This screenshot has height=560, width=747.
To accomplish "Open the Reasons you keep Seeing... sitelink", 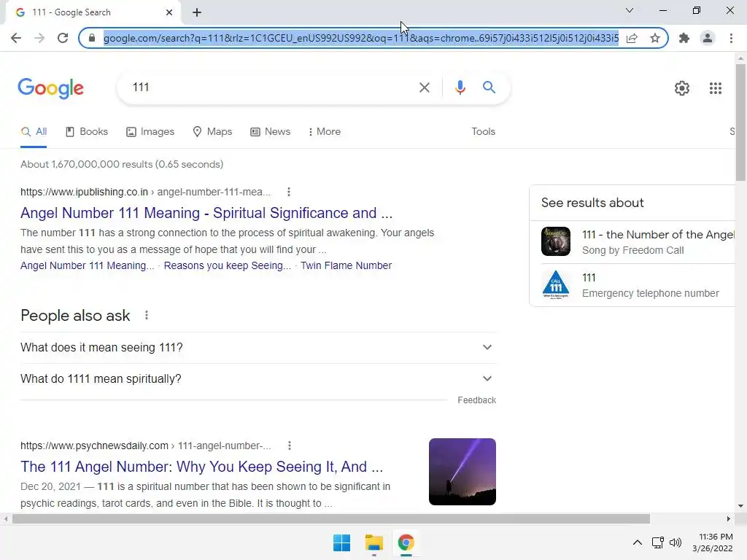I will pyautogui.click(x=228, y=265).
